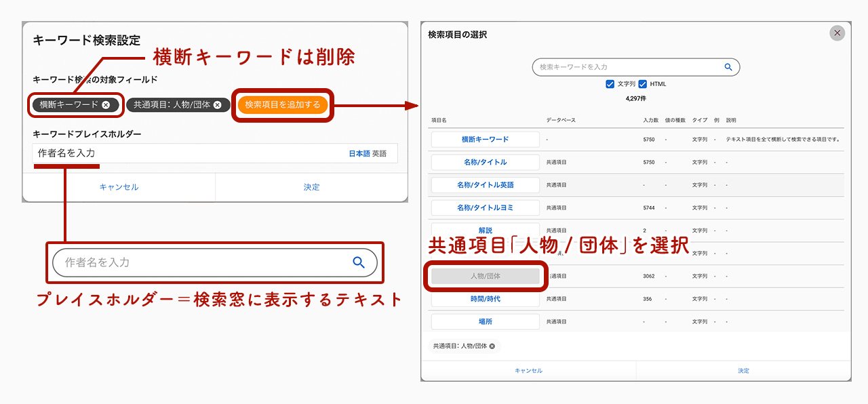Remove the 共通項目: 人物/団体 chip in settings
The height and width of the screenshot is (404, 868).
217,105
